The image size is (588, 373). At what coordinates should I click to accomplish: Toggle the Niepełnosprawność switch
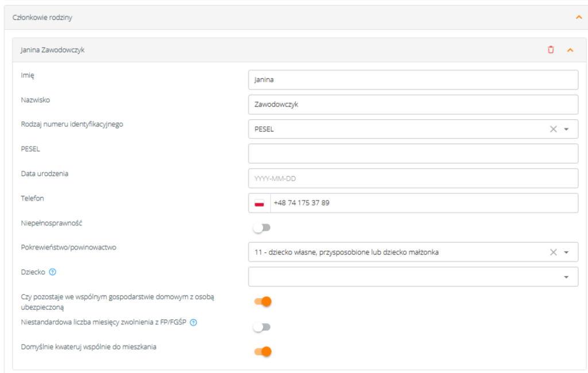262,228
